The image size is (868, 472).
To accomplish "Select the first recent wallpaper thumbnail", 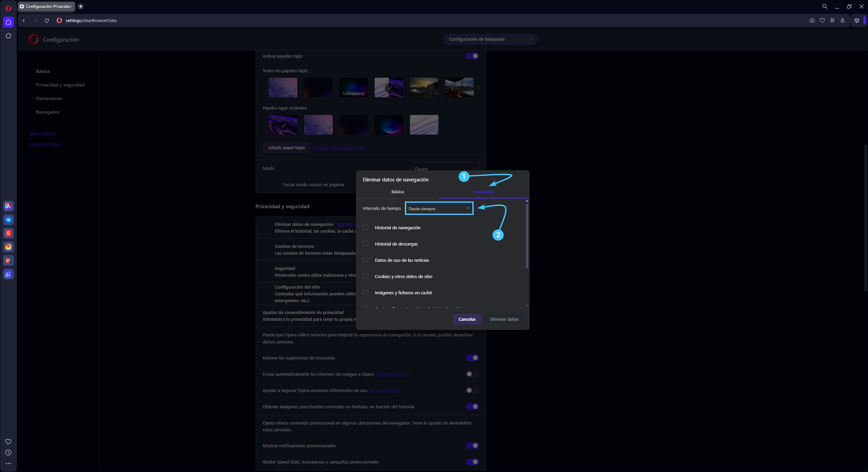I will pos(283,125).
